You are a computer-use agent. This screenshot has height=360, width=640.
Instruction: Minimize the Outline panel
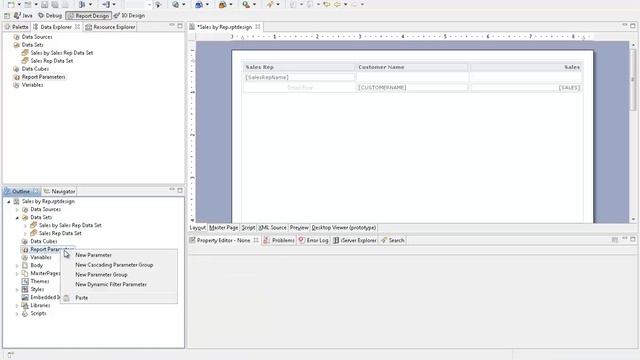pos(172,190)
